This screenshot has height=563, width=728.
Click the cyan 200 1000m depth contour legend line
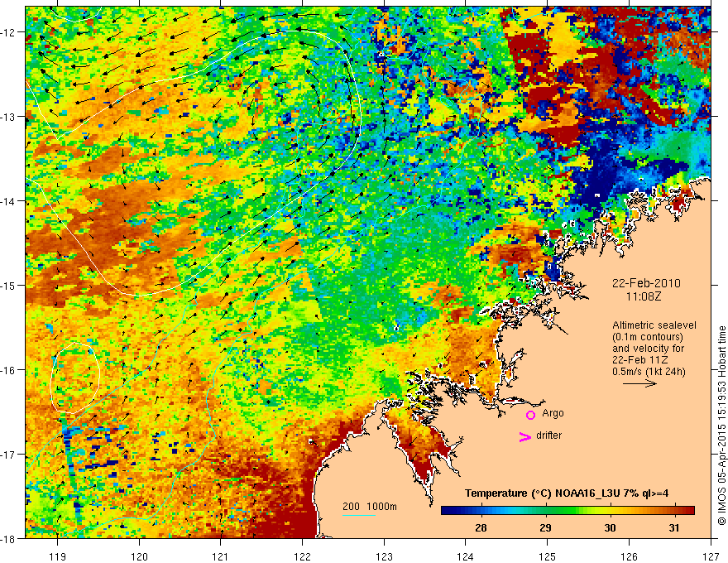pyautogui.click(x=359, y=515)
